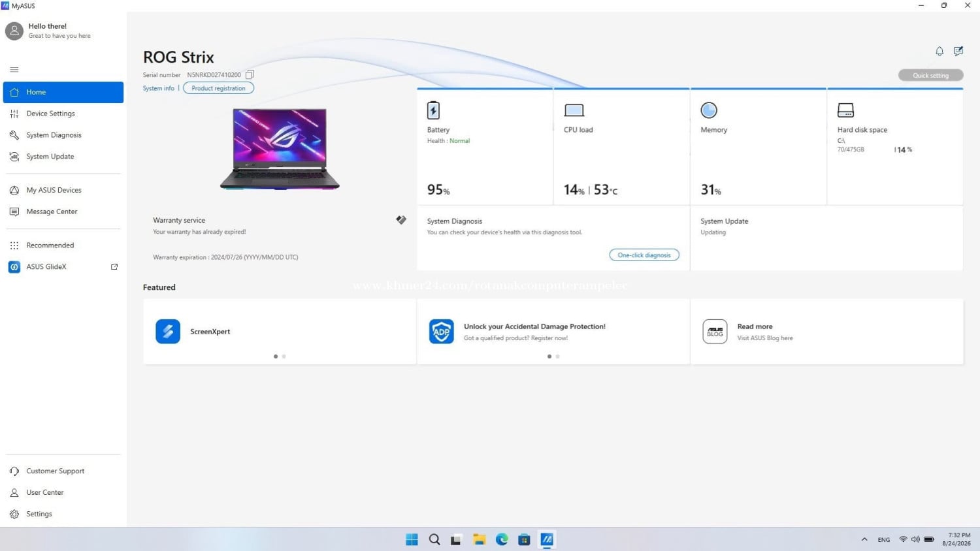Click the Memory 31% value
The width and height of the screenshot is (980, 551).
[x=711, y=190]
